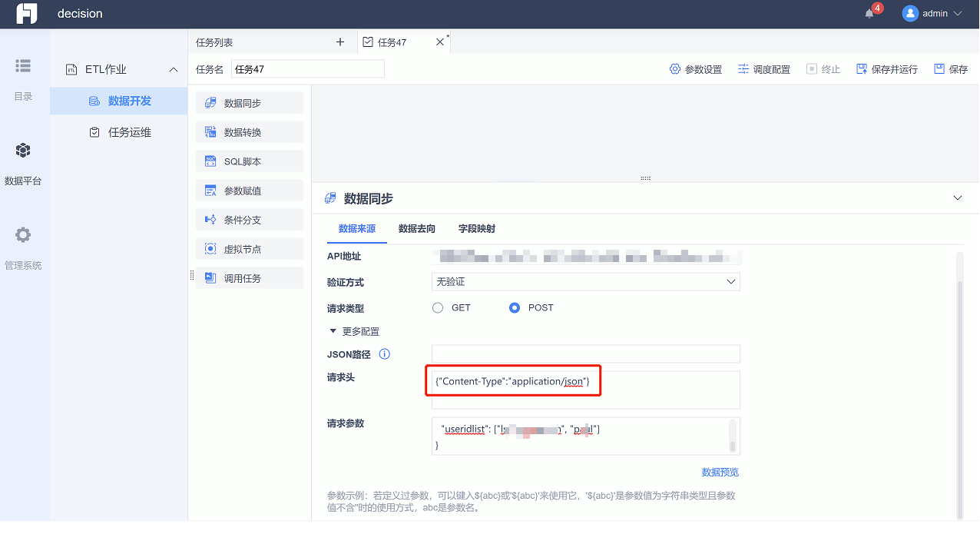Click the 终止 stop icon
The width and height of the screenshot is (980, 541).
(812, 69)
